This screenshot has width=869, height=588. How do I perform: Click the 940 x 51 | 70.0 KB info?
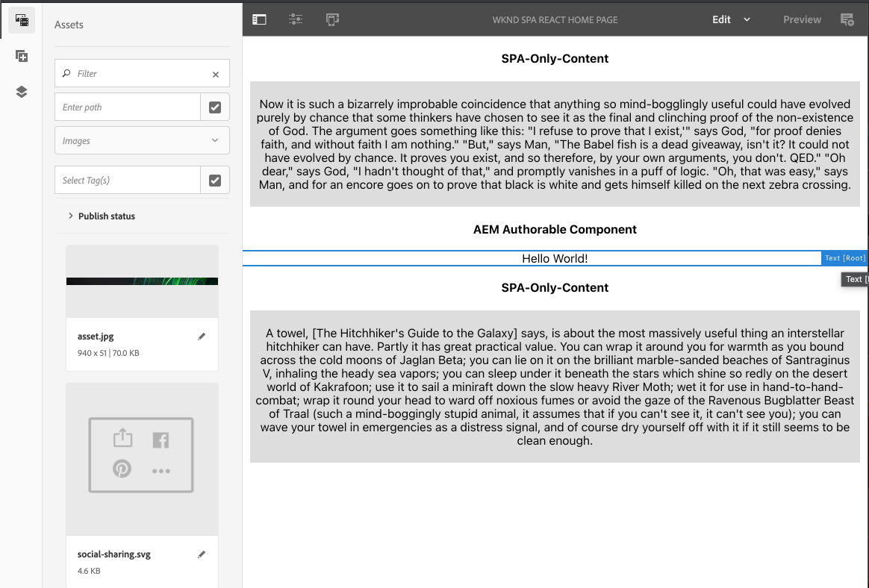tap(108, 353)
